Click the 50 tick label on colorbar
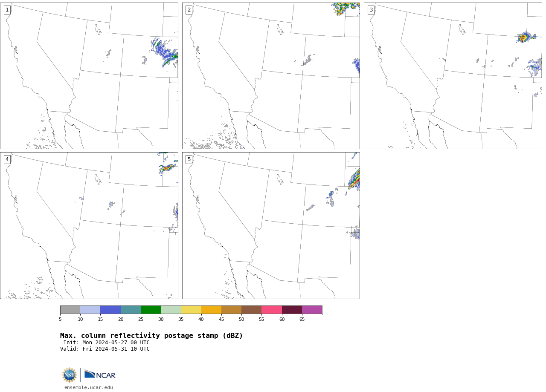This screenshot has height=392, width=546. (x=241, y=319)
